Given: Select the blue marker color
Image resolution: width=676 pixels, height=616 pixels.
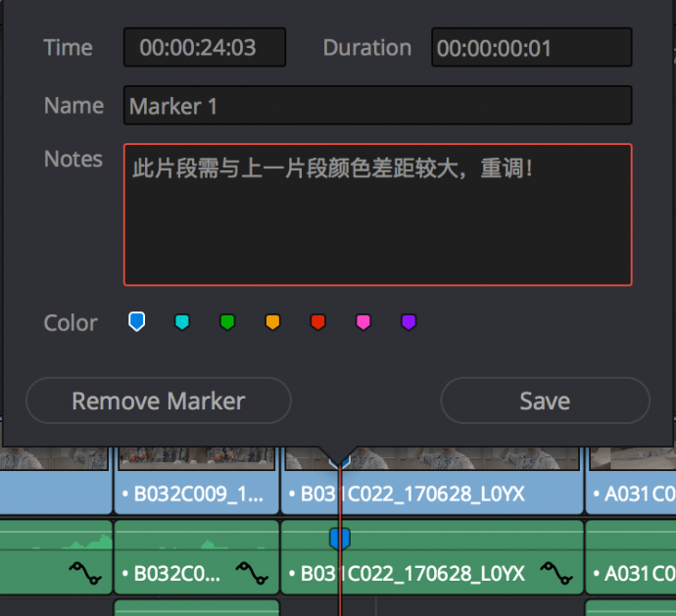Looking at the screenshot, I should point(137,321).
